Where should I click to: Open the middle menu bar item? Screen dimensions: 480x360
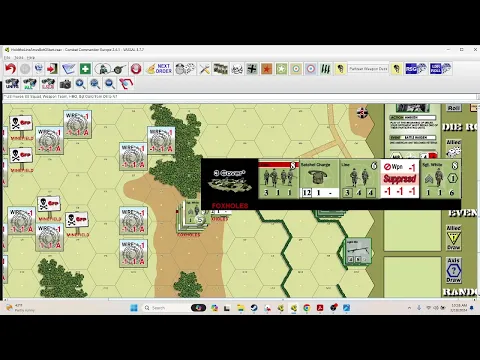pos(19,58)
